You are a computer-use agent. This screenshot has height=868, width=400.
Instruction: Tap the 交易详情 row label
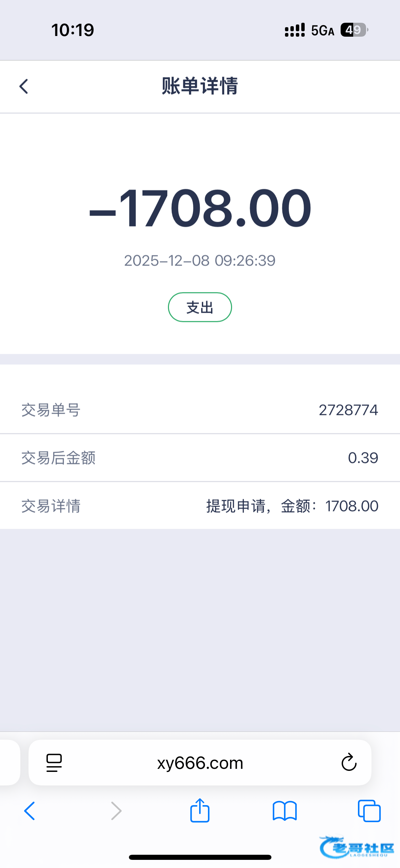click(x=51, y=506)
